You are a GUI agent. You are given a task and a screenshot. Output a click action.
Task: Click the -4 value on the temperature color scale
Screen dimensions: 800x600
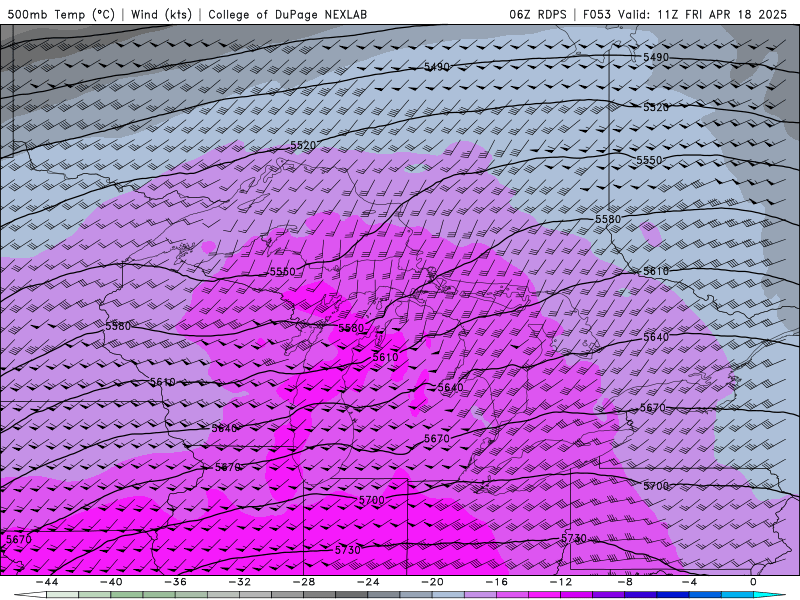[x=689, y=582]
